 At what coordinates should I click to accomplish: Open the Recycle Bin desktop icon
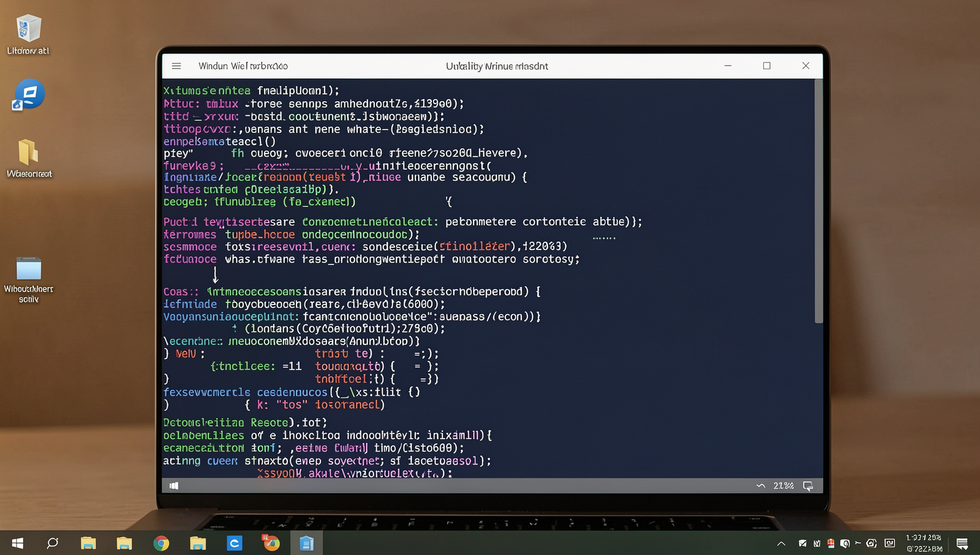pyautogui.click(x=28, y=34)
